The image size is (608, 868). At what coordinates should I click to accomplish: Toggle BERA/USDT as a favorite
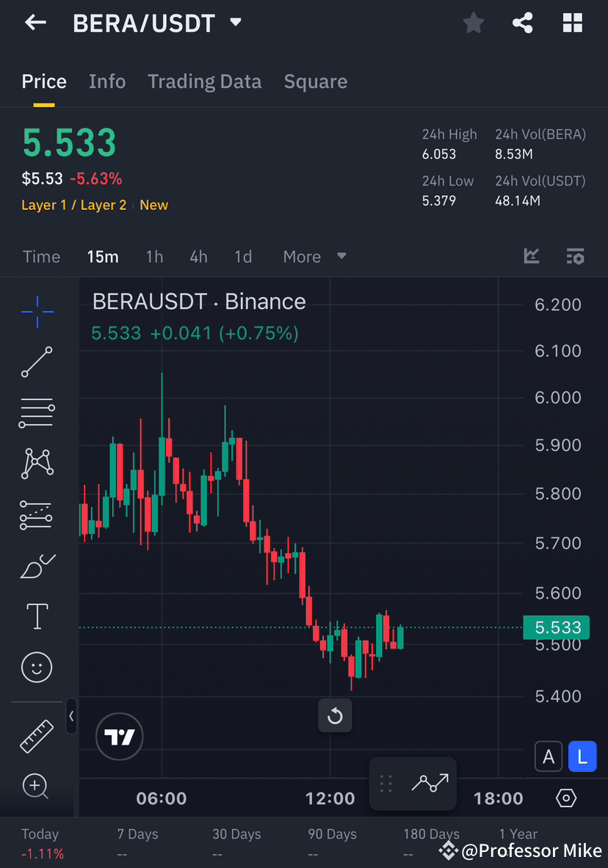pos(473,23)
